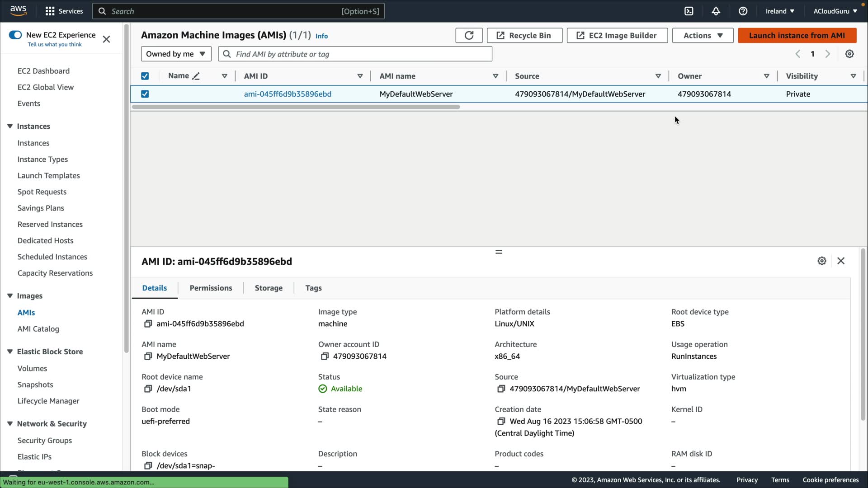Switch to the Storage tab

click(269, 288)
